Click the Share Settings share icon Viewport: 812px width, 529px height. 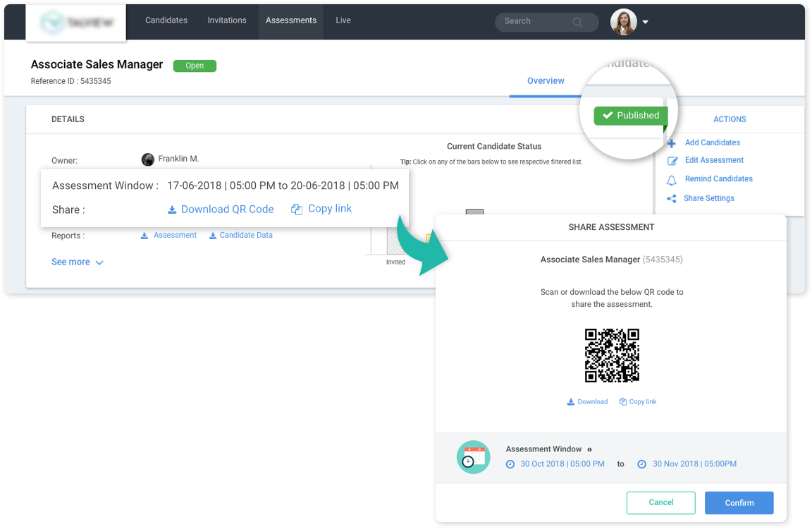672,198
